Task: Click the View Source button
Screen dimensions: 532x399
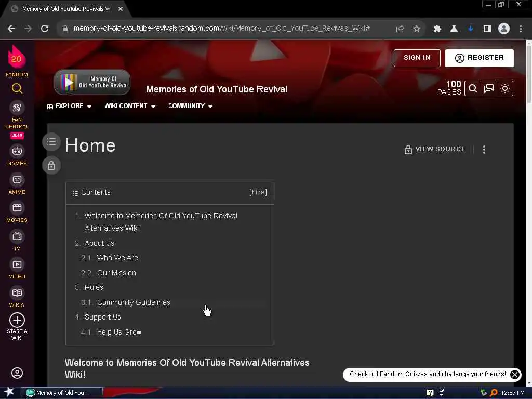Action: click(435, 149)
